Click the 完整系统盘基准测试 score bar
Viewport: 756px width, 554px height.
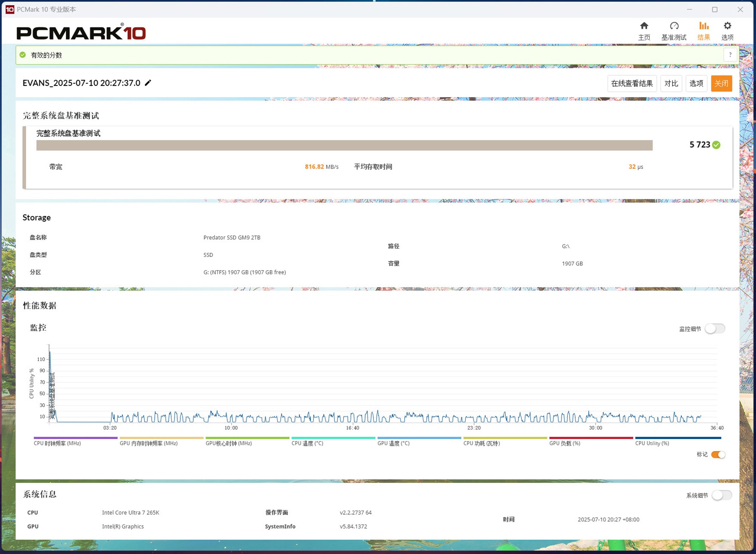344,145
